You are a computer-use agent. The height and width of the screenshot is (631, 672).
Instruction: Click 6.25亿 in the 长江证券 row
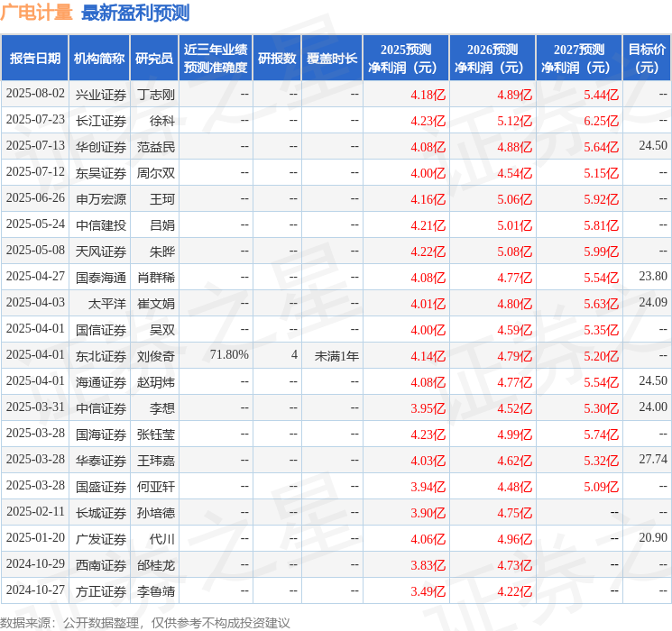pyautogui.click(x=602, y=121)
